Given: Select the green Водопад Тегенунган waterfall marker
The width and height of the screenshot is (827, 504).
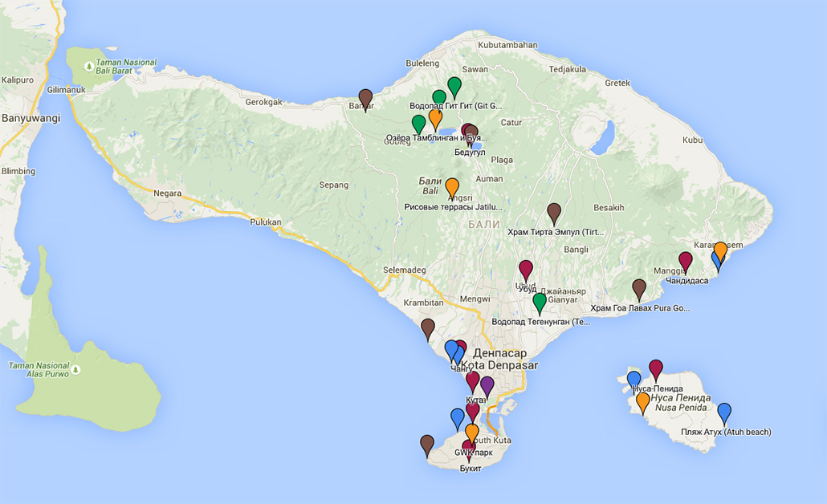Looking at the screenshot, I should point(540,302).
